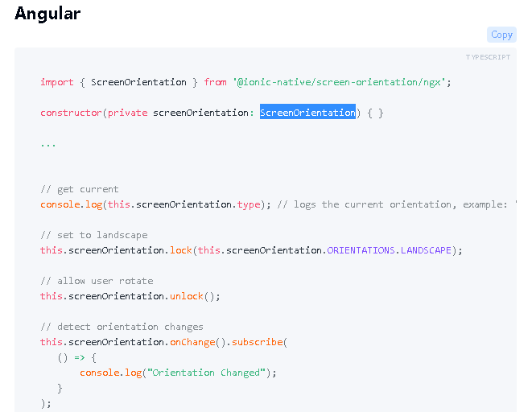Click the unlock method call
The height and width of the screenshot is (412, 532).
pyautogui.click(x=186, y=296)
